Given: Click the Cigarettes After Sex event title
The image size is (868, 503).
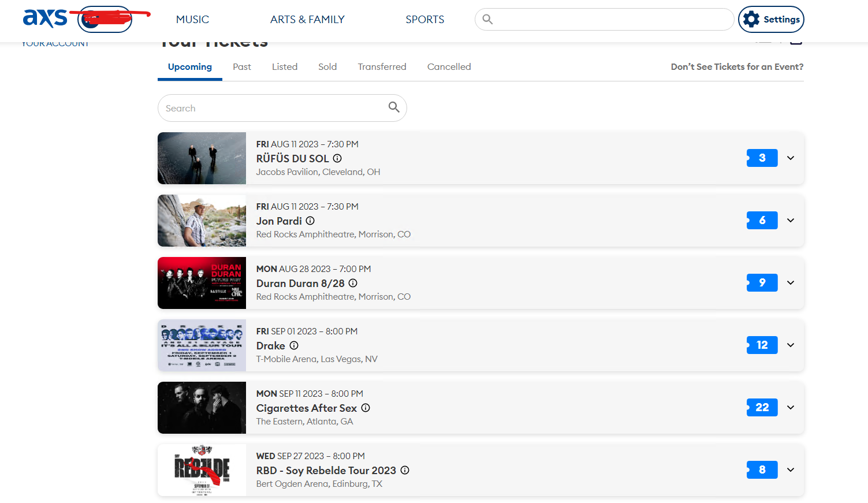Looking at the screenshot, I should point(307,408).
